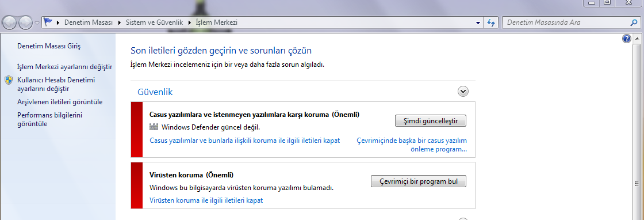Open Arşivlenen iletileri görüntüle link
The image size is (644, 220).
click(60, 101)
